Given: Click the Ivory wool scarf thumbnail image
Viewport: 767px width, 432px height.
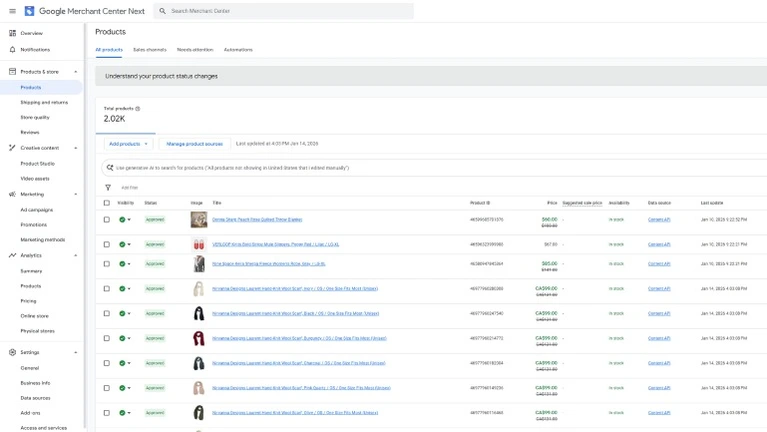Looking at the screenshot, I should 199,289.
